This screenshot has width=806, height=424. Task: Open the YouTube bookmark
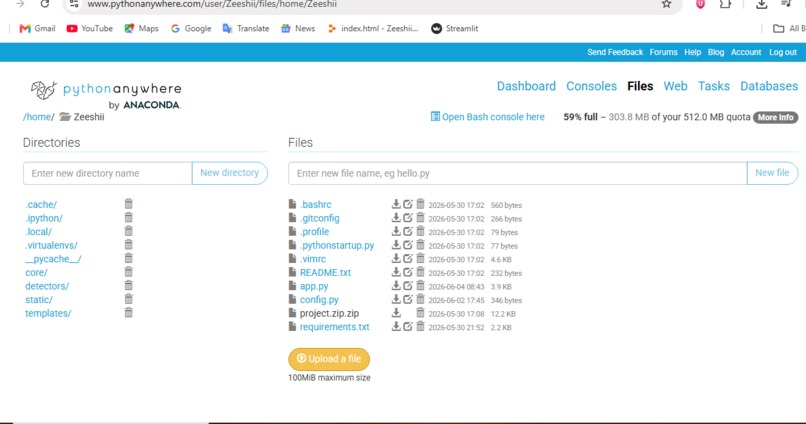point(89,28)
